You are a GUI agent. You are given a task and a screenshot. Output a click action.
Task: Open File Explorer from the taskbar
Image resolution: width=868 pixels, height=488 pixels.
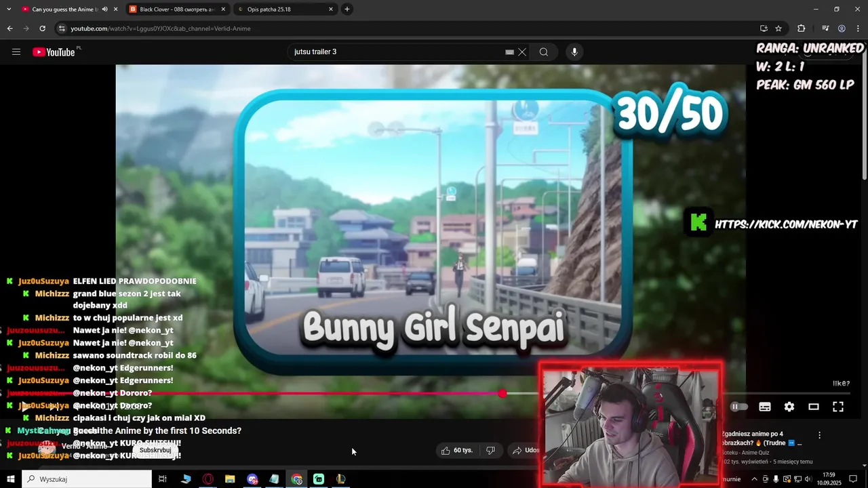point(230,479)
